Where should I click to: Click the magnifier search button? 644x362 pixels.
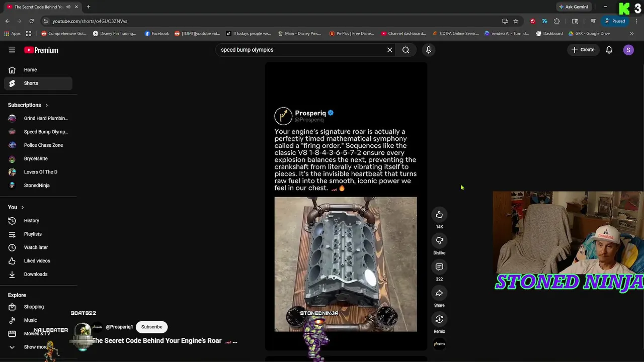pos(406,50)
